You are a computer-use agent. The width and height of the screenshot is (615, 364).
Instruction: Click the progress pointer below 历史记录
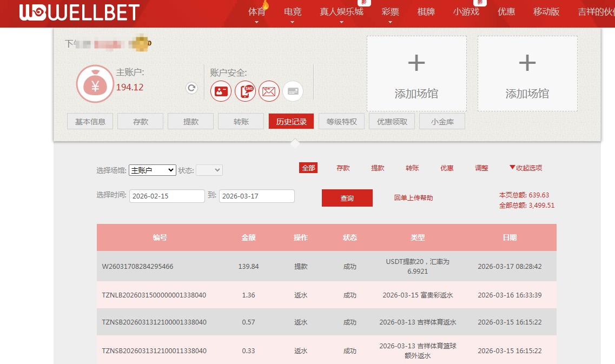[295, 143]
